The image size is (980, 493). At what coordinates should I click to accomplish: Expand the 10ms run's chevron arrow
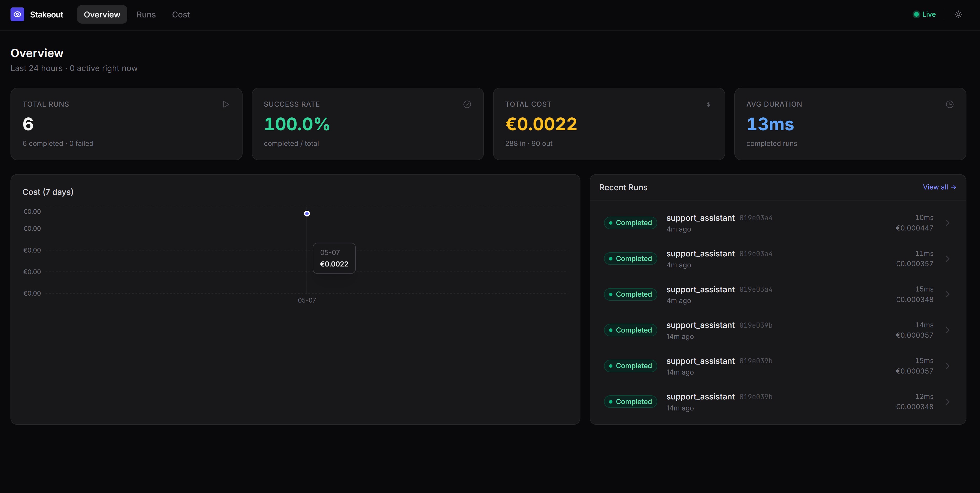(948, 223)
